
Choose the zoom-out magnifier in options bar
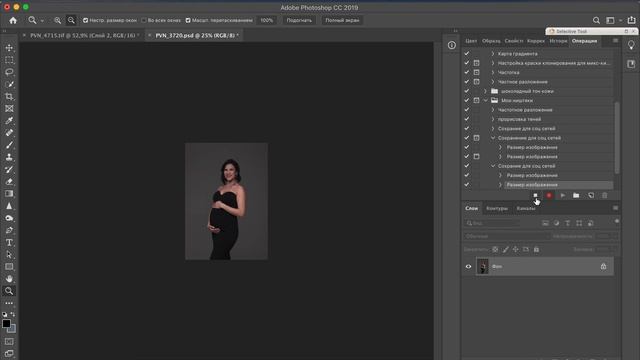(x=71, y=20)
